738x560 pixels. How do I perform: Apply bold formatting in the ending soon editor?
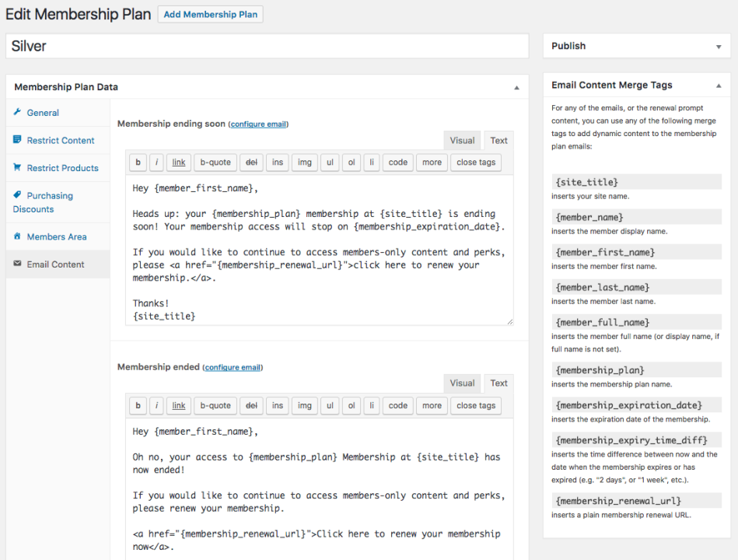(x=138, y=162)
